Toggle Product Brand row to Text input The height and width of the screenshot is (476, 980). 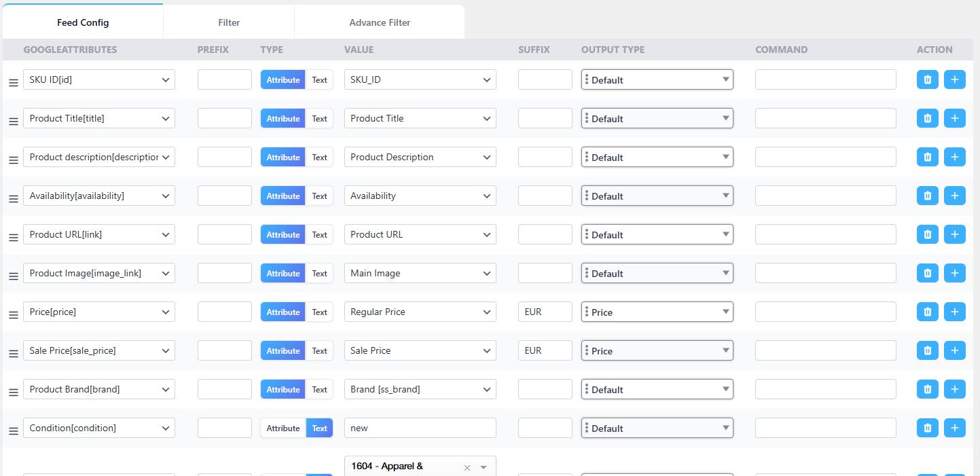pyautogui.click(x=319, y=389)
